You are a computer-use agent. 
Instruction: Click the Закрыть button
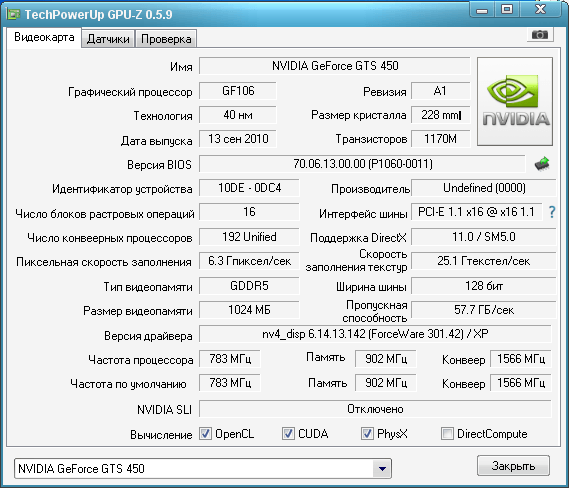[513, 466]
